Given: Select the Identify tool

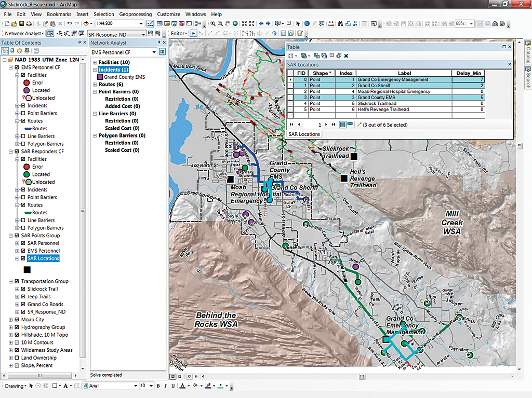Looking at the screenshot, I should [307, 24].
